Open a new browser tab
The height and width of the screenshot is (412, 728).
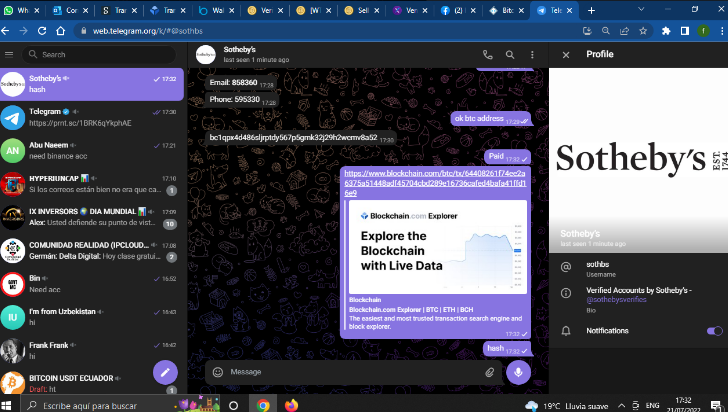point(591,10)
